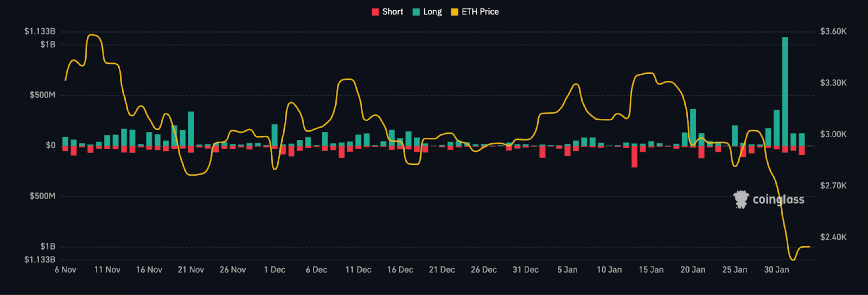Click the top $1.133B axis label
This screenshot has width=868, height=295.
(40, 31)
